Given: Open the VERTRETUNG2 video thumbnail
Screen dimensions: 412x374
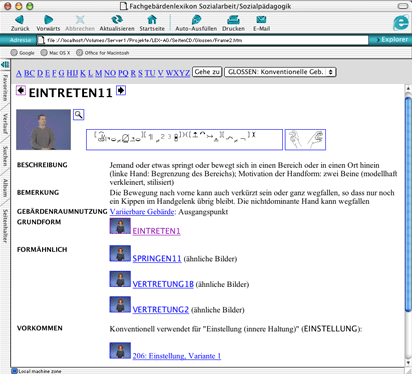Looking at the screenshot, I should tap(120, 304).
